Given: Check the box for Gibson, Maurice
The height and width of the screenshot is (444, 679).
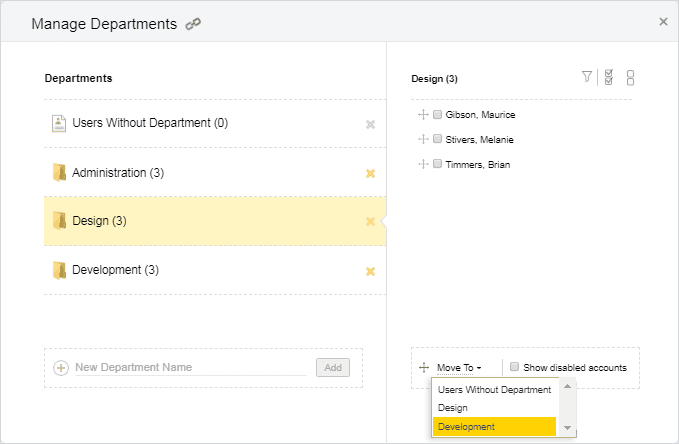Looking at the screenshot, I should [x=437, y=114].
